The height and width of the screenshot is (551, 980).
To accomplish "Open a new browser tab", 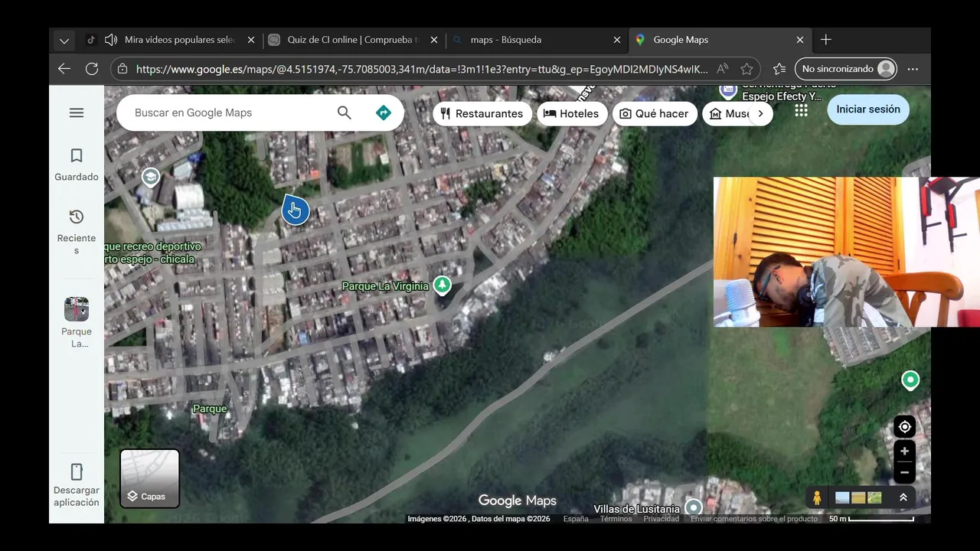I will [826, 40].
